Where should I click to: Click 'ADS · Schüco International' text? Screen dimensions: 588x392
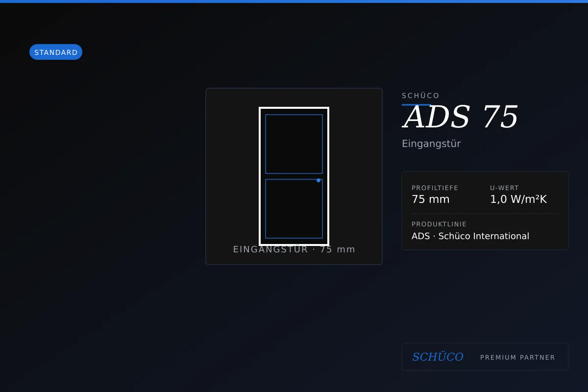(x=470, y=236)
